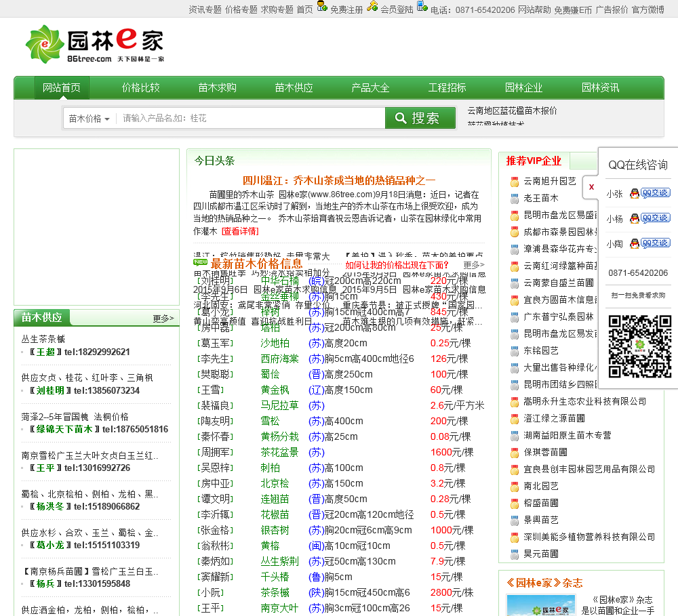Click the QQ penguin icon next to 小陶

pyautogui.click(x=635, y=243)
